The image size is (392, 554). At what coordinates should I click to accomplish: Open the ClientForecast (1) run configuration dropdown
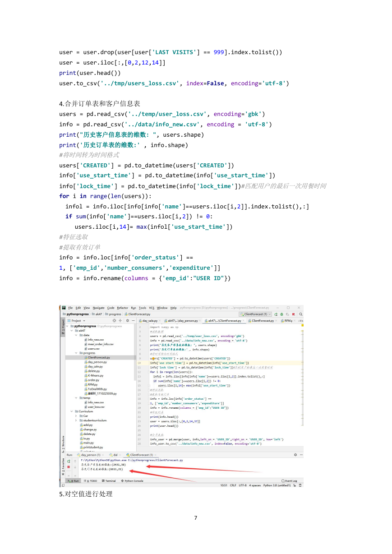[x=255, y=314]
